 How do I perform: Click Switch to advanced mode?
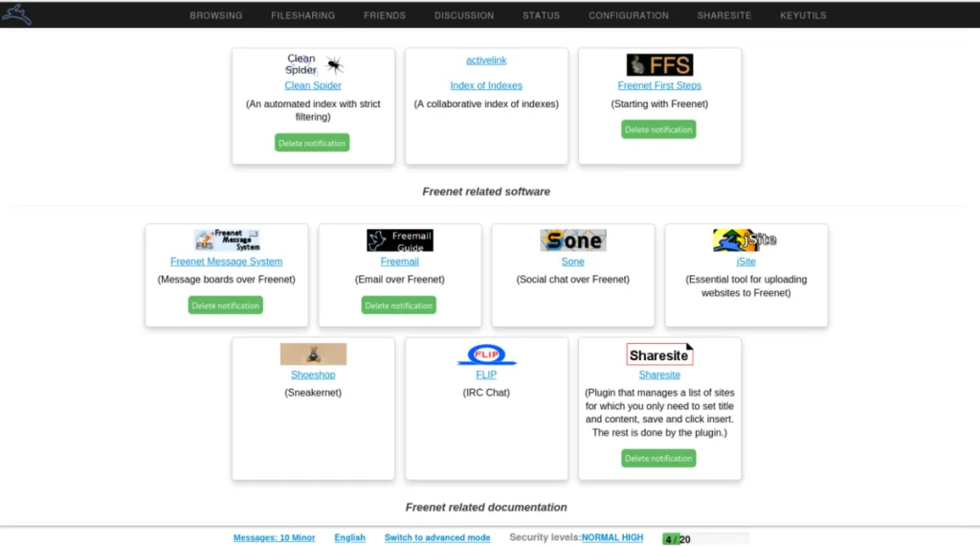[437, 538]
